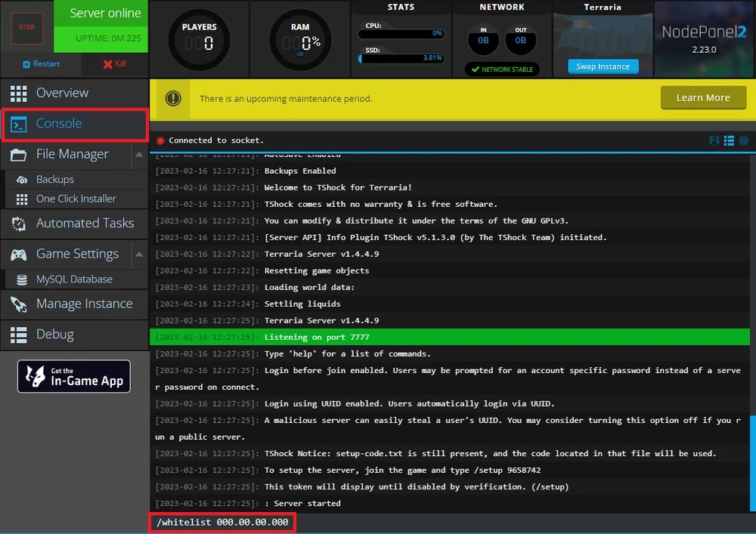Image resolution: width=756 pixels, height=534 pixels.
Task: Open Automated Tasks
Action: 75,224
